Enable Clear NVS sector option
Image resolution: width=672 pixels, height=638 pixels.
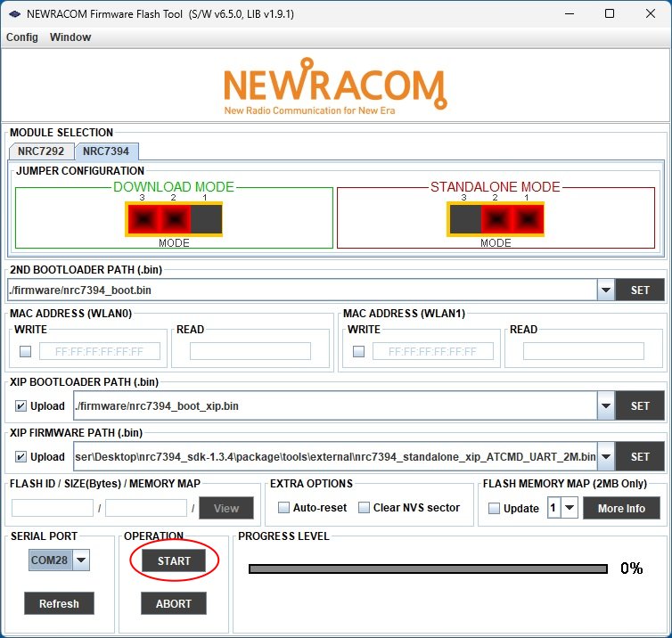coord(364,508)
